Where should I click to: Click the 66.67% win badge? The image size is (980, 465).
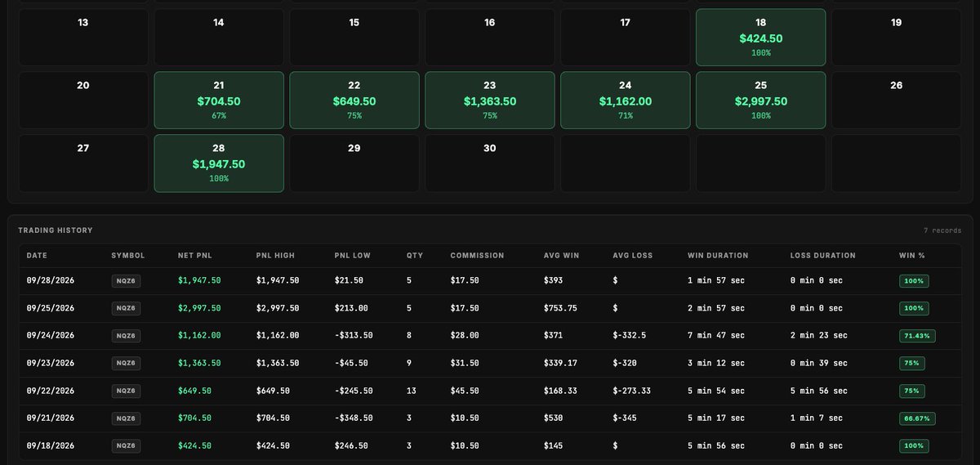click(917, 418)
